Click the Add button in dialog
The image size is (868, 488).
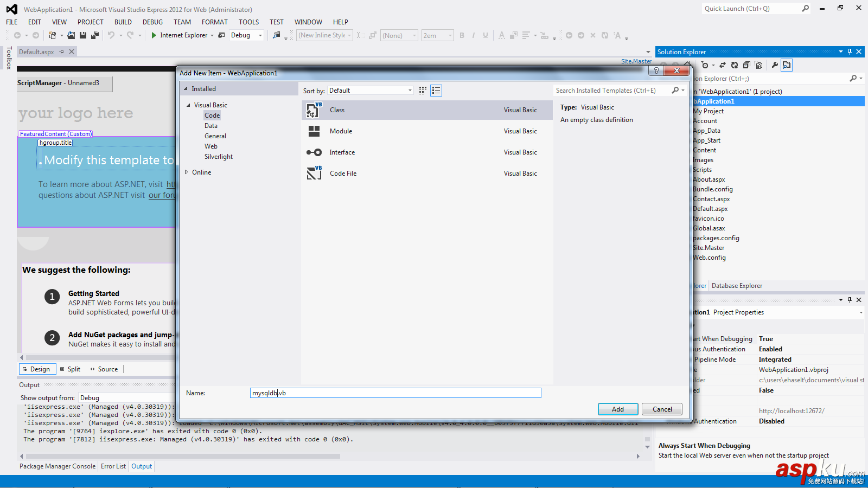618,409
